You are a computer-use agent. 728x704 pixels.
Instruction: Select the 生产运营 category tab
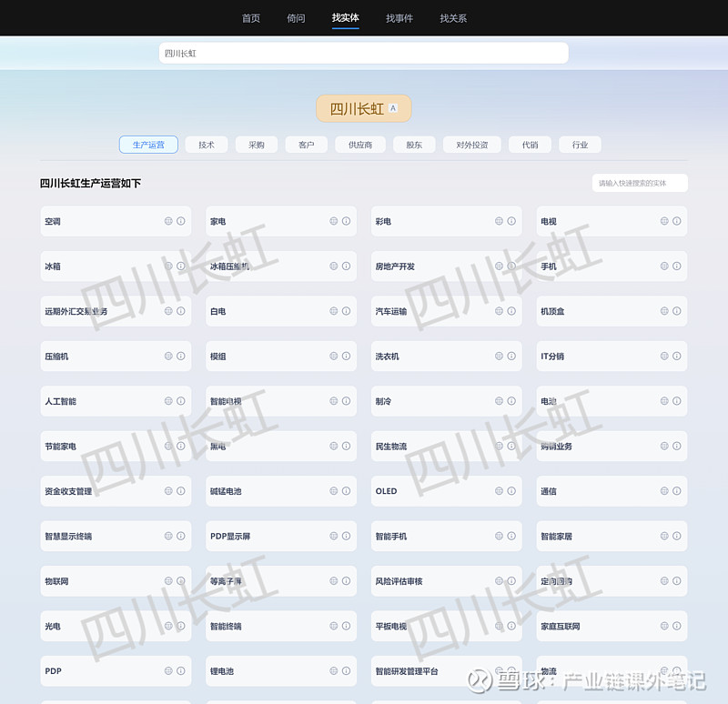tap(148, 145)
